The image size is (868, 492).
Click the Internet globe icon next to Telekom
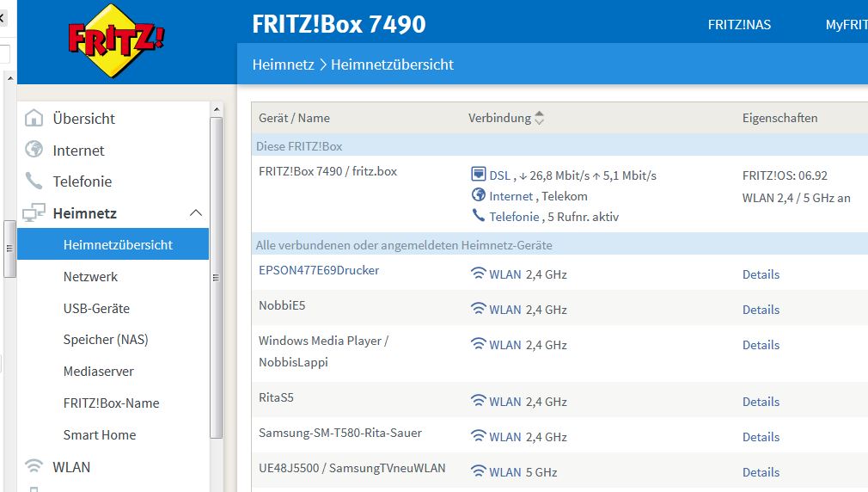point(479,195)
